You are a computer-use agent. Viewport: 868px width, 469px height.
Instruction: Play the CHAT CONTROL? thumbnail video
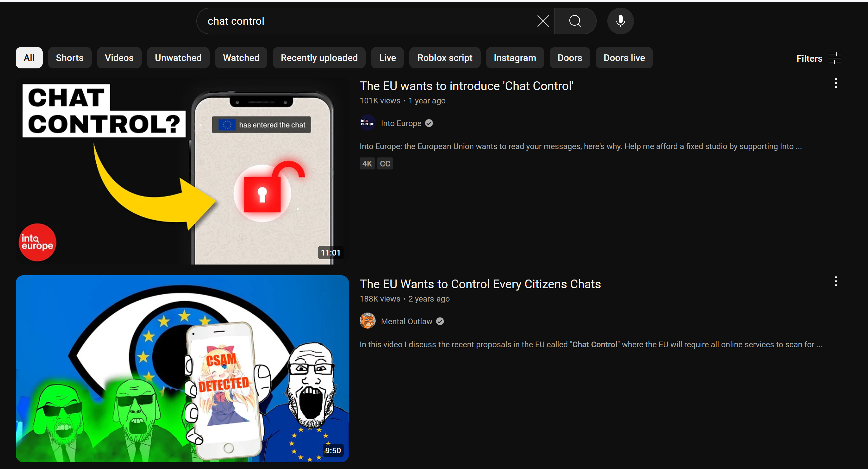pyautogui.click(x=182, y=172)
